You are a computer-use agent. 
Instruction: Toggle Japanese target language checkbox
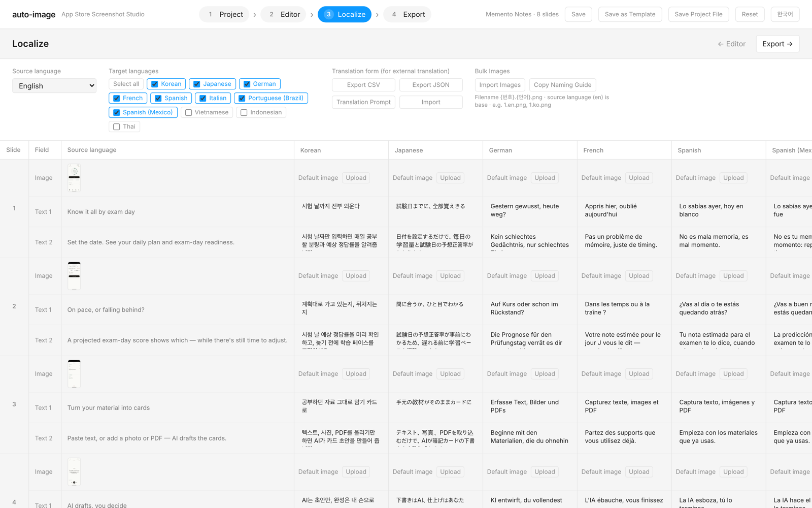pos(197,84)
